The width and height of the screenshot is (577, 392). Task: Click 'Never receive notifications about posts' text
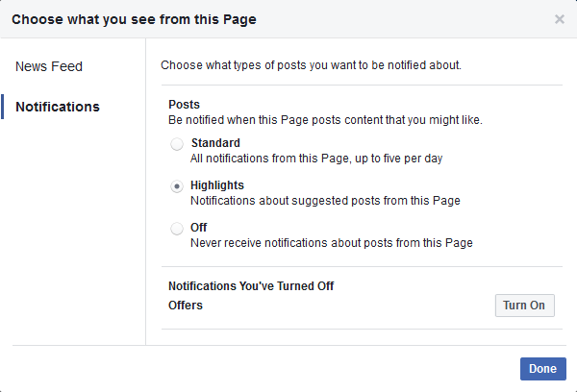pos(331,243)
